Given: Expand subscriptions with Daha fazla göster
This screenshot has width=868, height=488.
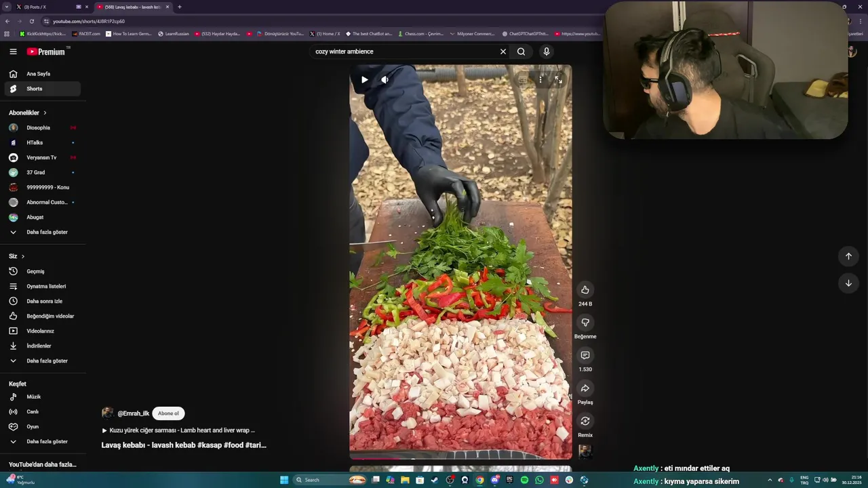Looking at the screenshot, I should (43, 232).
